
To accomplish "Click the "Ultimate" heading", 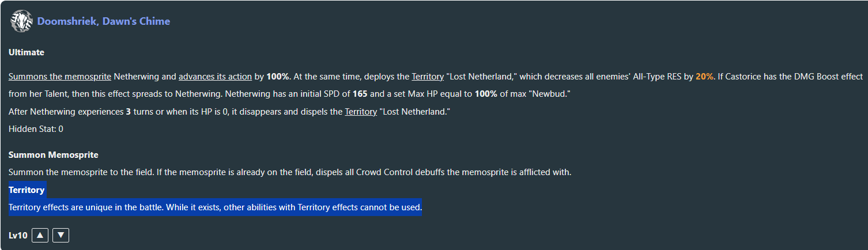I will pos(27,52).
